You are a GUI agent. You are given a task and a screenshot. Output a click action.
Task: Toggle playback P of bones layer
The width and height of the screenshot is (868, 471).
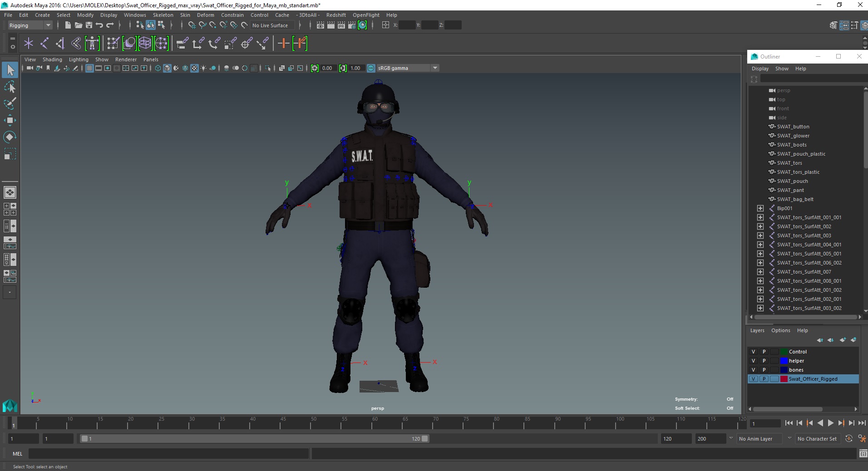click(764, 370)
